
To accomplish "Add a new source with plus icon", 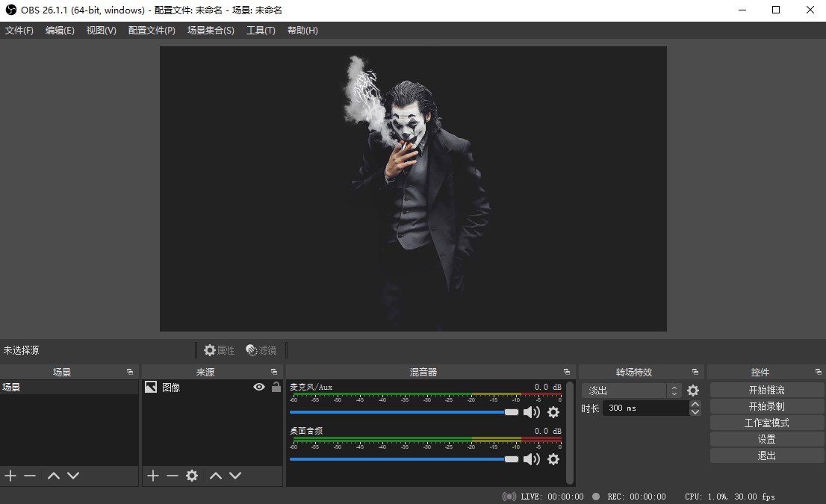I will pos(153,476).
